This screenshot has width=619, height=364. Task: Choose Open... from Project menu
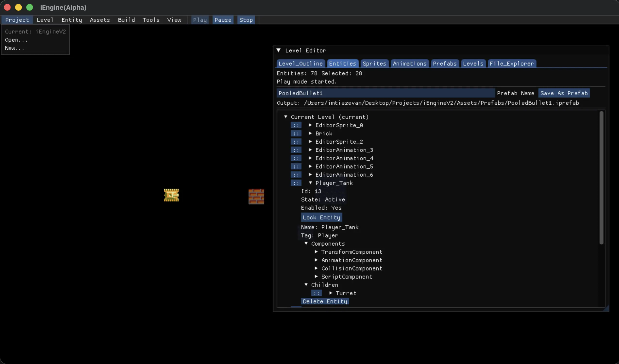click(16, 40)
